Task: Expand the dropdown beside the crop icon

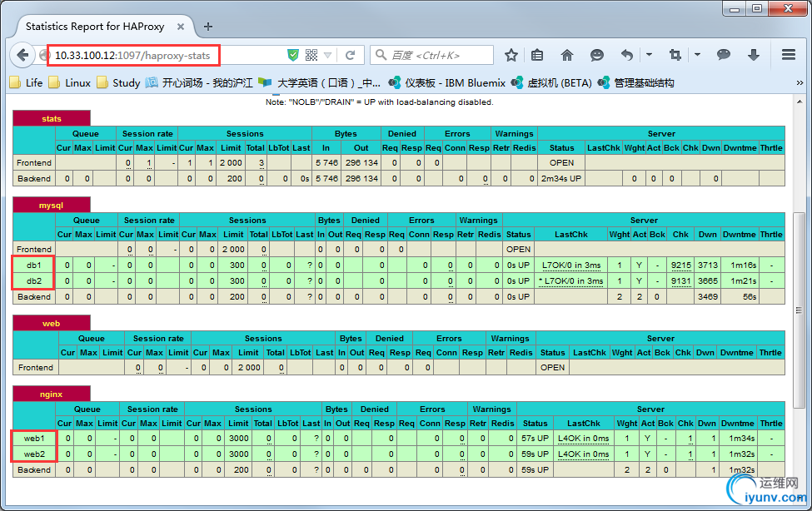Action: [x=698, y=54]
